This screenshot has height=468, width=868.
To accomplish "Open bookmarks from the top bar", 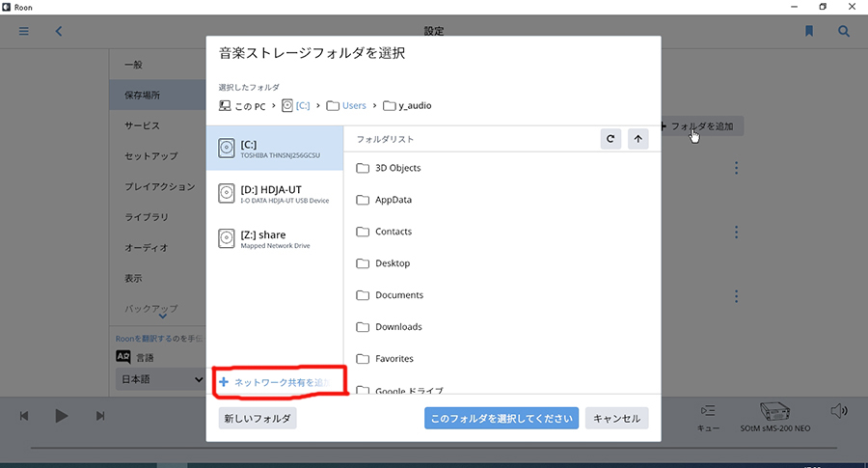I will (809, 31).
